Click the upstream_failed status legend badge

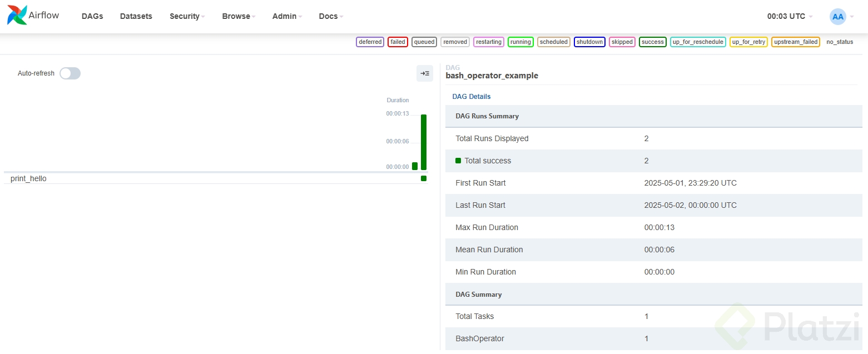click(x=795, y=42)
